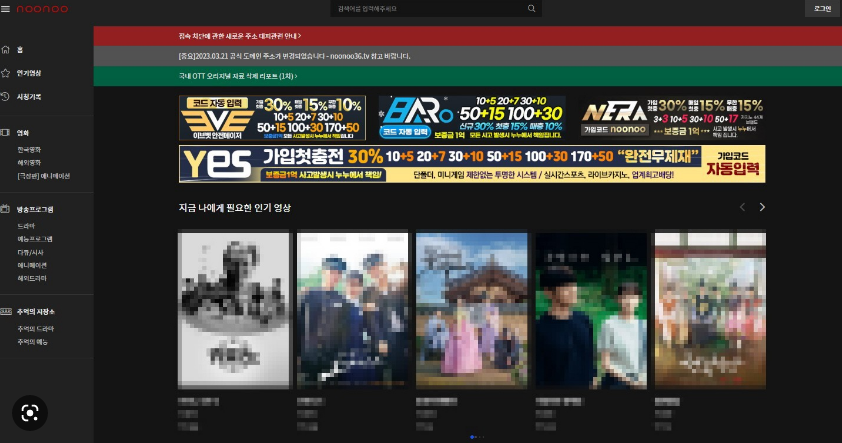Click the BARO advertisement banner

[472, 118]
